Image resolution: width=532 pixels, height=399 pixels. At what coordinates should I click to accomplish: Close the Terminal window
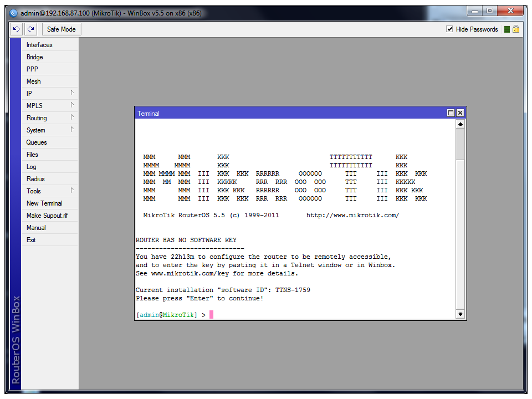coord(460,113)
